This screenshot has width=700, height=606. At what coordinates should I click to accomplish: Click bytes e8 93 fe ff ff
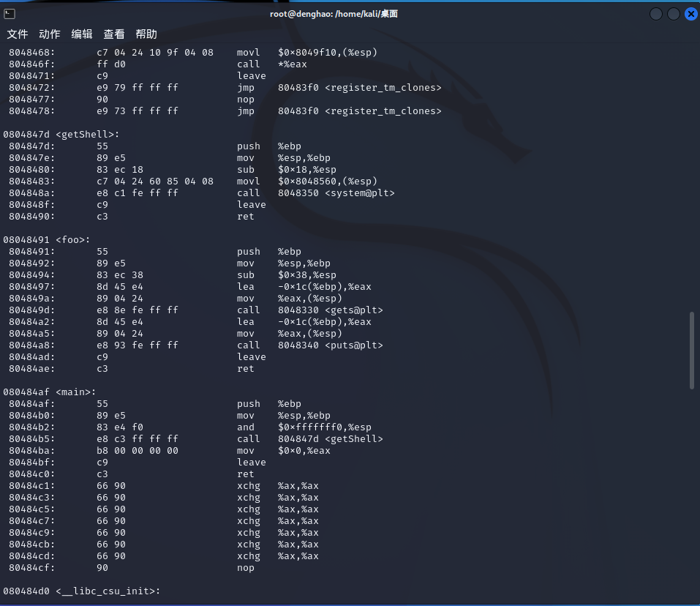point(138,345)
